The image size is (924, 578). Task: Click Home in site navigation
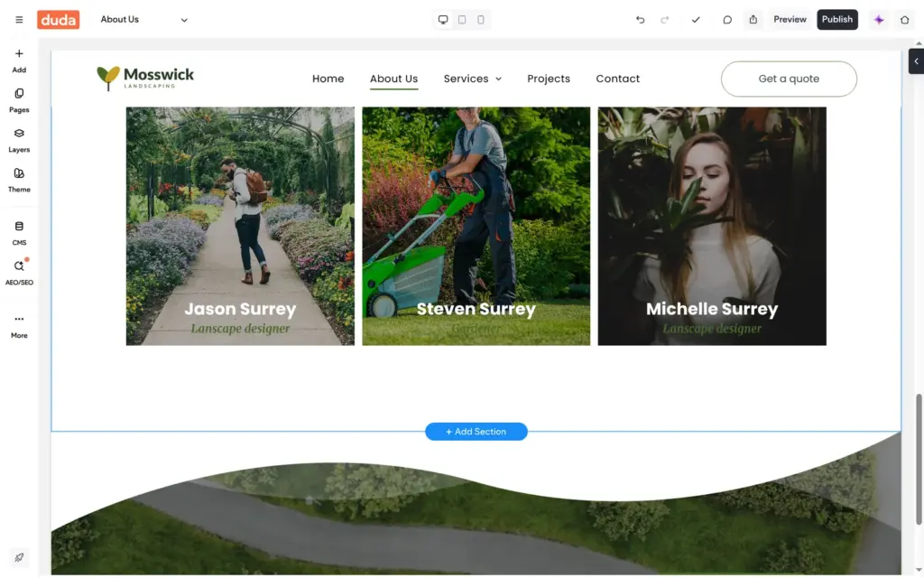pos(328,79)
